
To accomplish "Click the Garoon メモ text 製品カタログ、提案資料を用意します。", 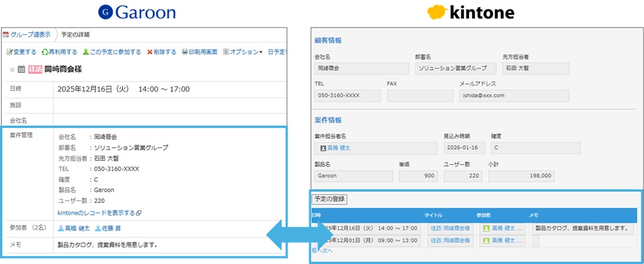I will pyautogui.click(x=107, y=245).
